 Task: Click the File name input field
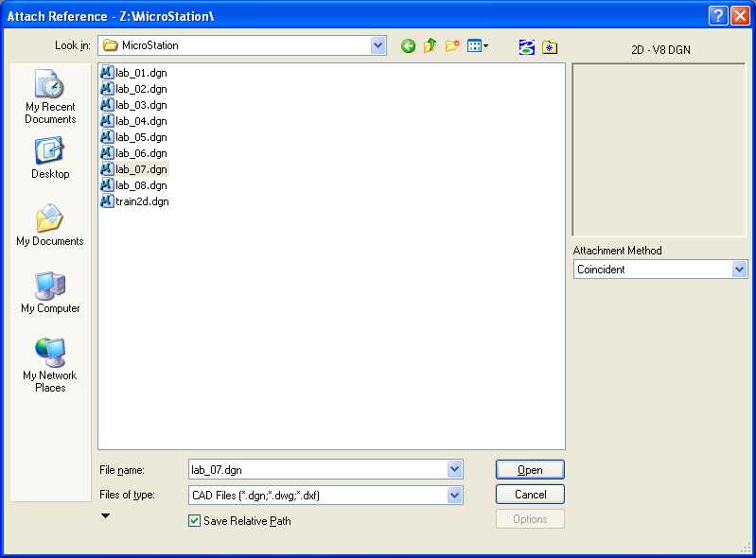pyautogui.click(x=317, y=470)
